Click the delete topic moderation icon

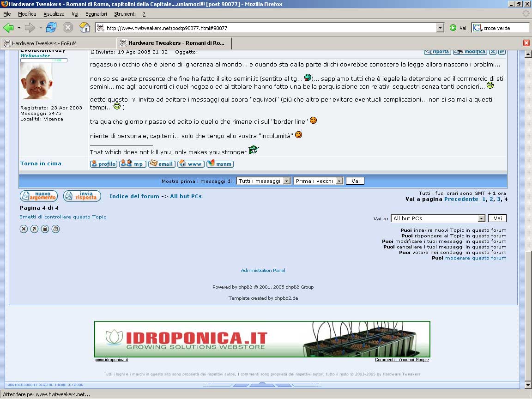pyautogui.click(x=24, y=229)
